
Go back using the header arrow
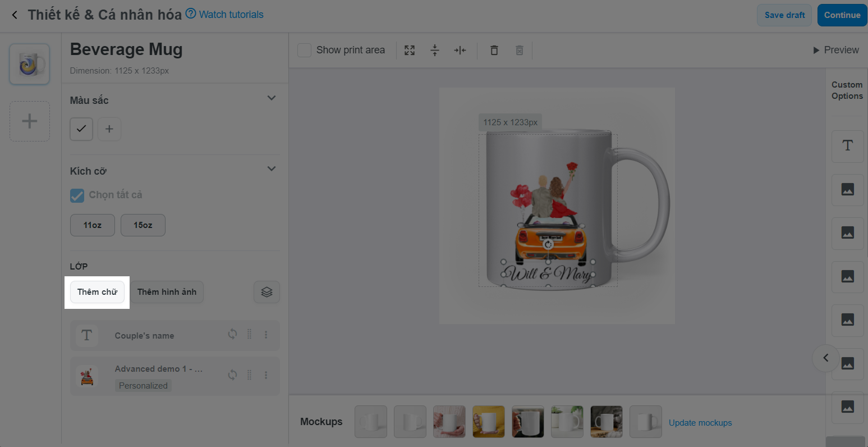[15, 15]
